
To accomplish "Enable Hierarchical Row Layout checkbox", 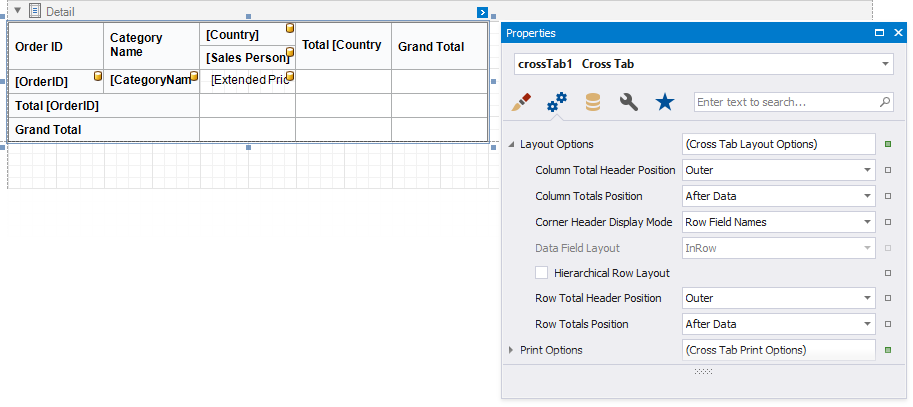I will tap(542, 272).
